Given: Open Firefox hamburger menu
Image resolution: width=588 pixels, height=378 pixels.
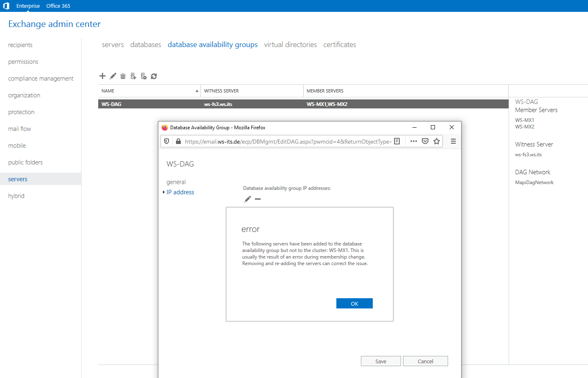Looking at the screenshot, I should pyautogui.click(x=453, y=141).
